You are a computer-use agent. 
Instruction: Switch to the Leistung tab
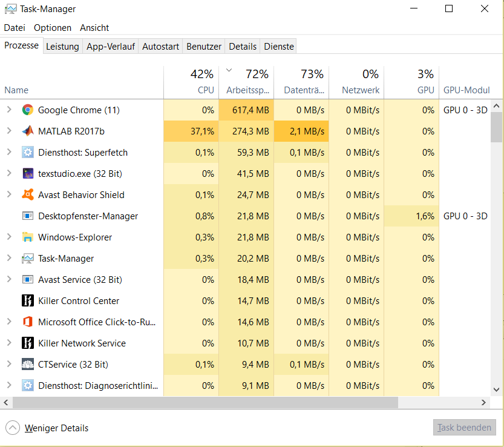[62, 47]
